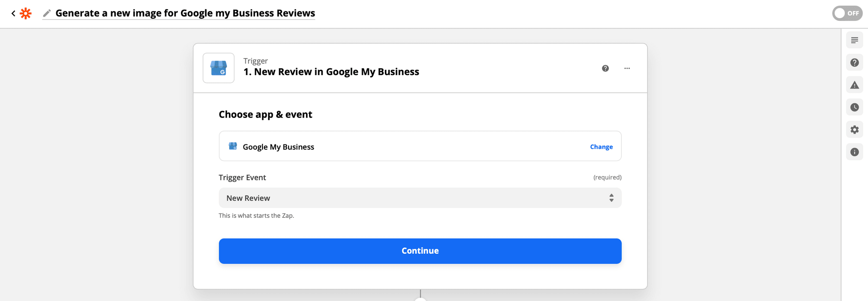868x301 pixels.
Task: Click the '(required)' label
Action: (607, 177)
